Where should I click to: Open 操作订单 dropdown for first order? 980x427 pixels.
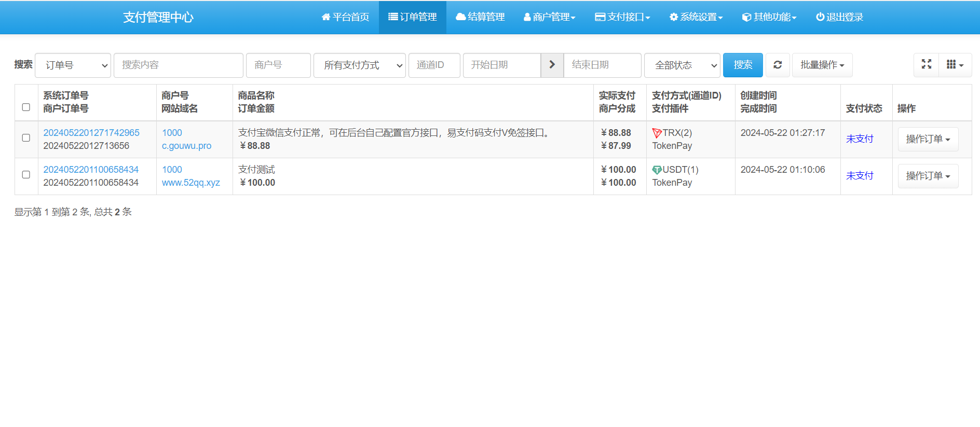[928, 139]
